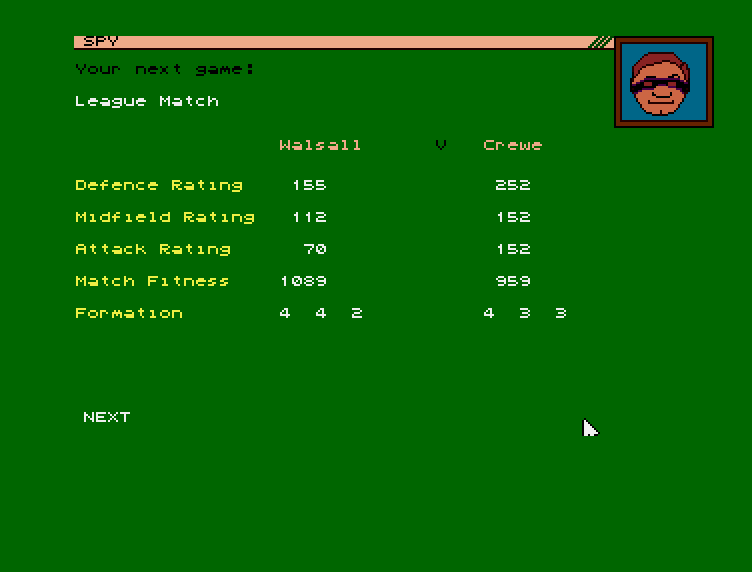The width and height of the screenshot is (752, 572).
Task: Click Crewe's midfield rating 152
Action: 513,217
